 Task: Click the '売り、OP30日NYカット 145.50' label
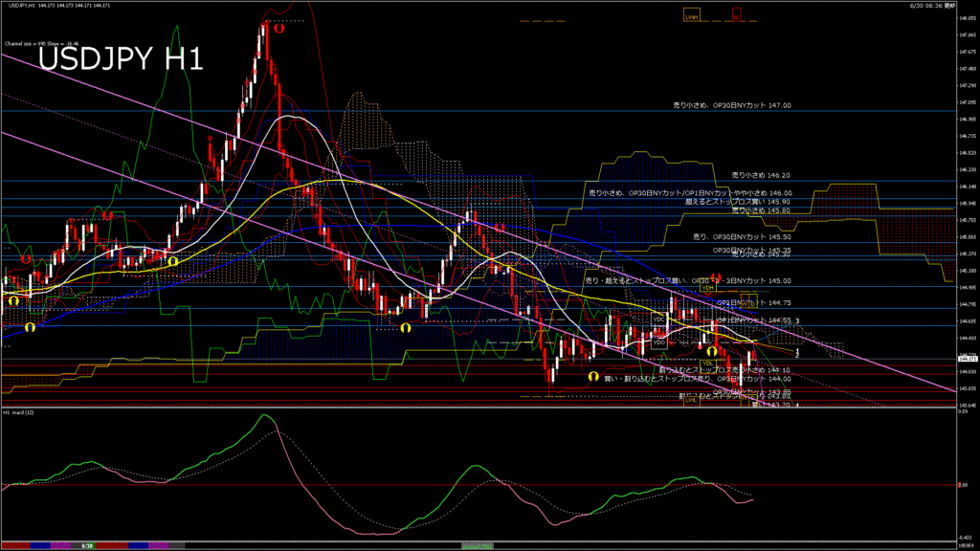(x=742, y=237)
